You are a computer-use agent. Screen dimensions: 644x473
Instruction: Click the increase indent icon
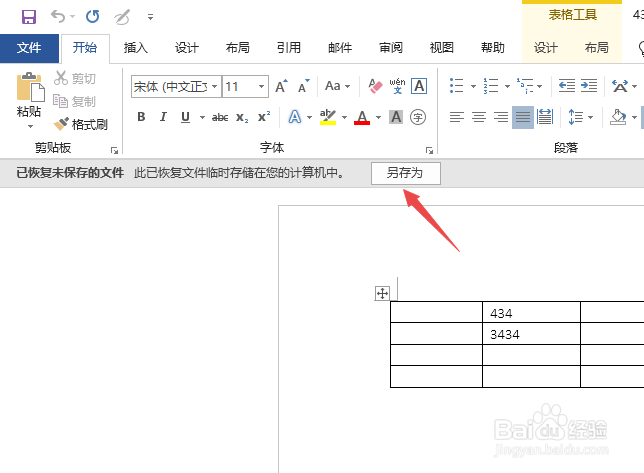tap(589, 86)
